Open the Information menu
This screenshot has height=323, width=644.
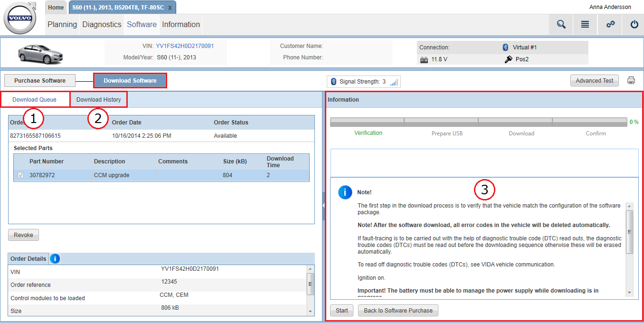pyautogui.click(x=181, y=24)
